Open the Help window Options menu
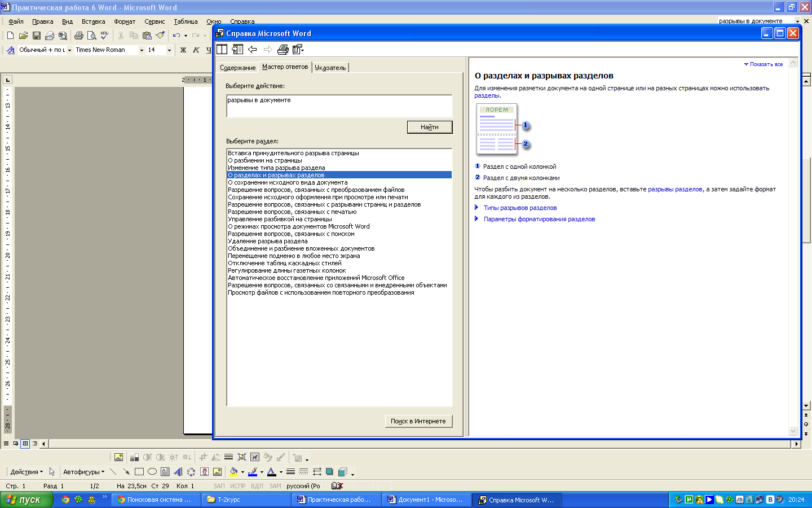Viewport: 812px width, 508px height. pos(298,49)
